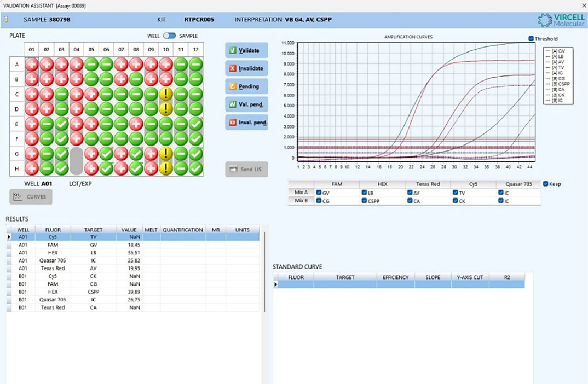The height and width of the screenshot is (384, 588).
Task: Select negative well D11
Action: pos(181,109)
